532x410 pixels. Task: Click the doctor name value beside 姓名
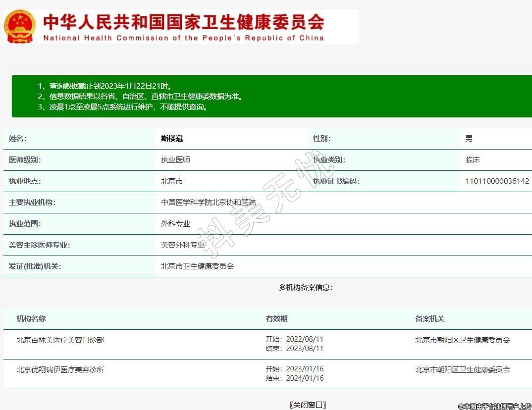[x=172, y=139]
